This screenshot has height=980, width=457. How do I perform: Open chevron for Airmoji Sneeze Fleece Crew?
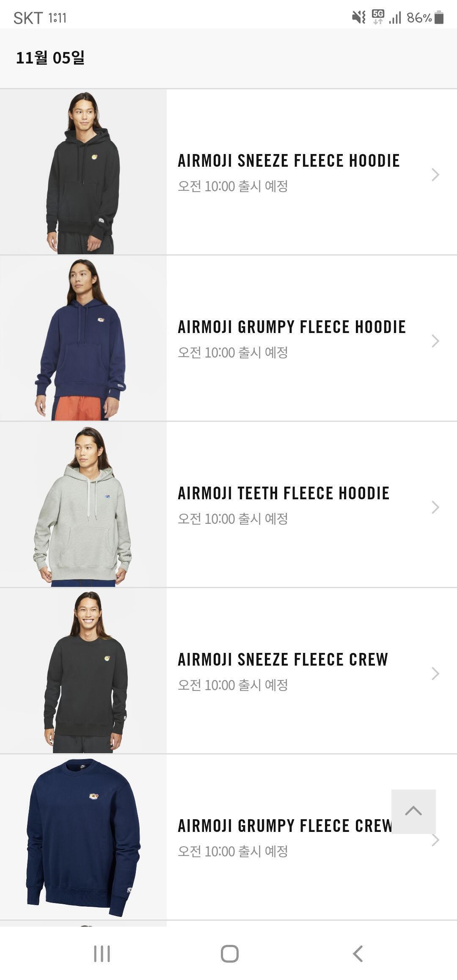click(435, 673)
